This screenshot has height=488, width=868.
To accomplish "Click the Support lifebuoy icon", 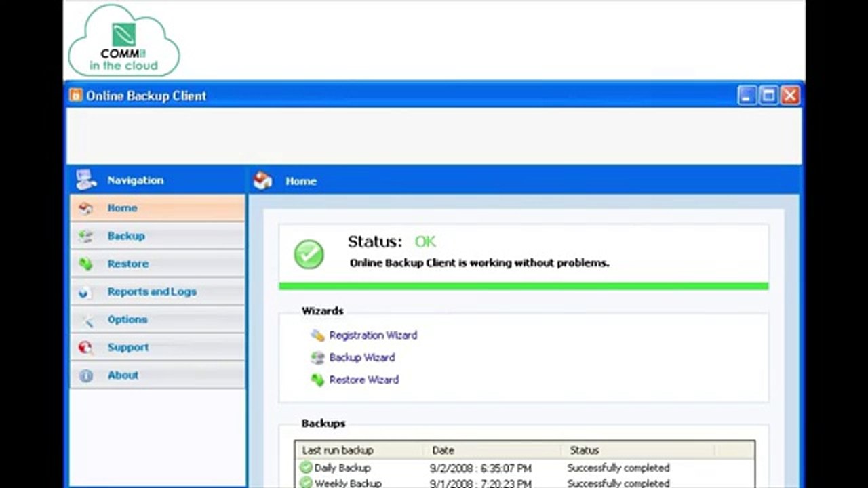I will 85,348.
